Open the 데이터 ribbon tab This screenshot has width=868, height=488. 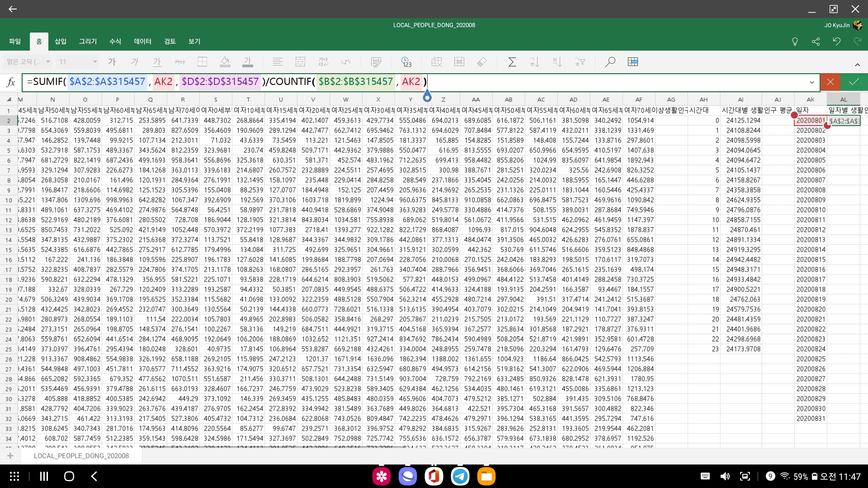[x=142, y=41]
